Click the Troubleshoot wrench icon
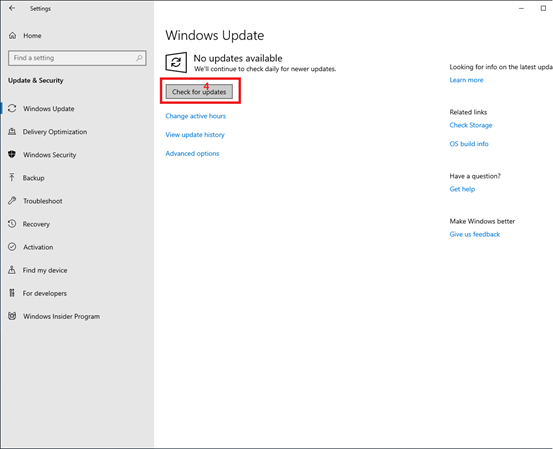The image size is (553, 449). tap(12, 201)
